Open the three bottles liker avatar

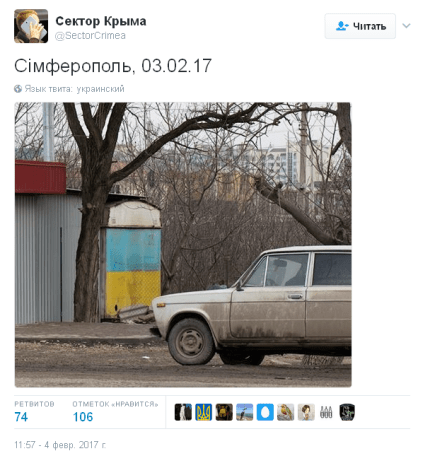click(326, 412)
